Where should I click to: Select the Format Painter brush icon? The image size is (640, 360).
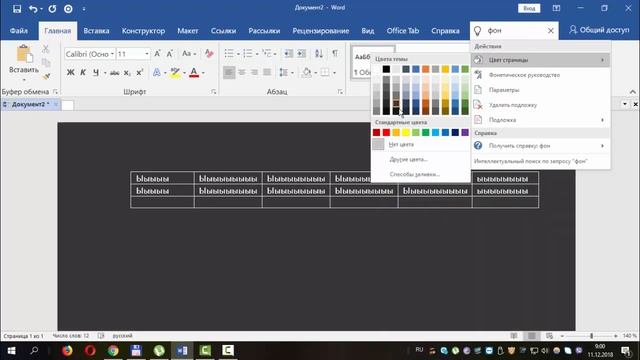(x=46, y=76)
